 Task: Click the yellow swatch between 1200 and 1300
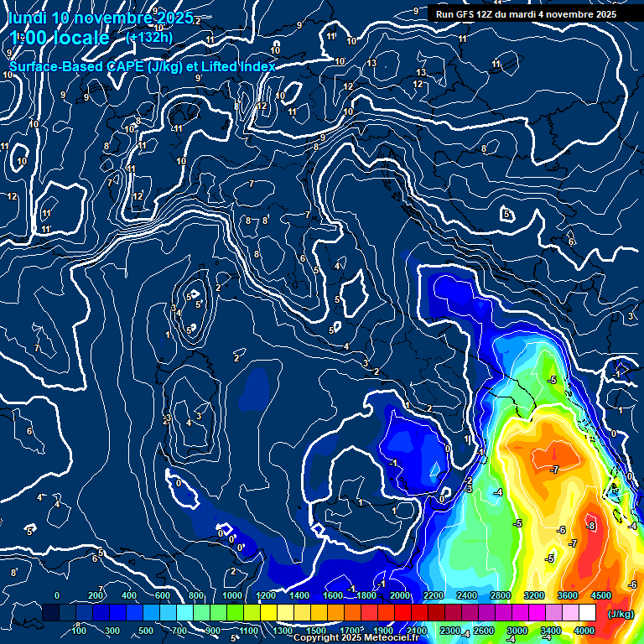click(269, 612)
